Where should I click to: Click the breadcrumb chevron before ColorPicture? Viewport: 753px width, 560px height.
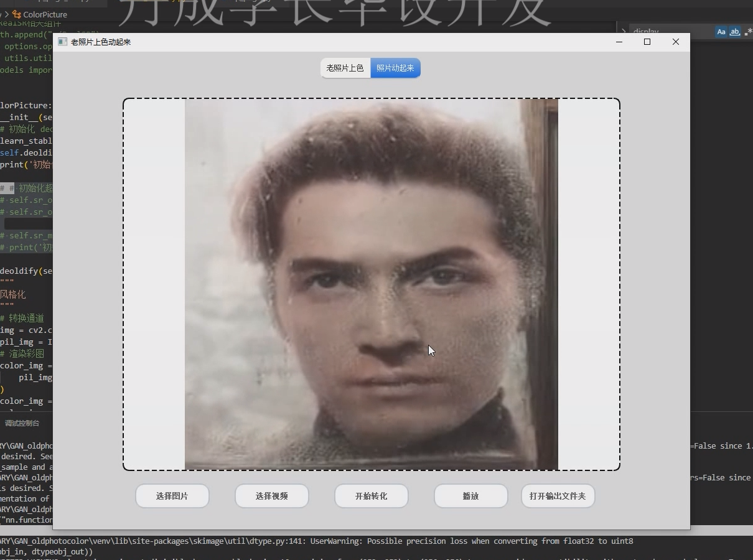tap(7, 14)
